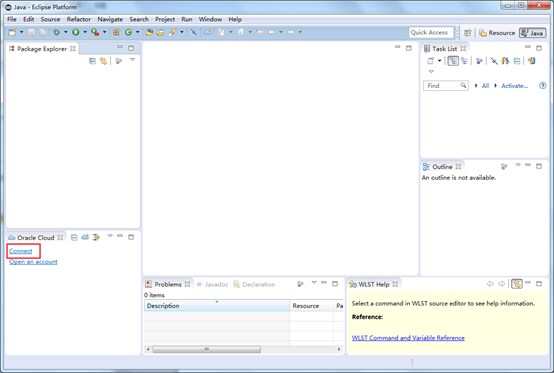Open the Refactor menu
The width and height of the screenshot is (554, 373).
tap(79, 19)
